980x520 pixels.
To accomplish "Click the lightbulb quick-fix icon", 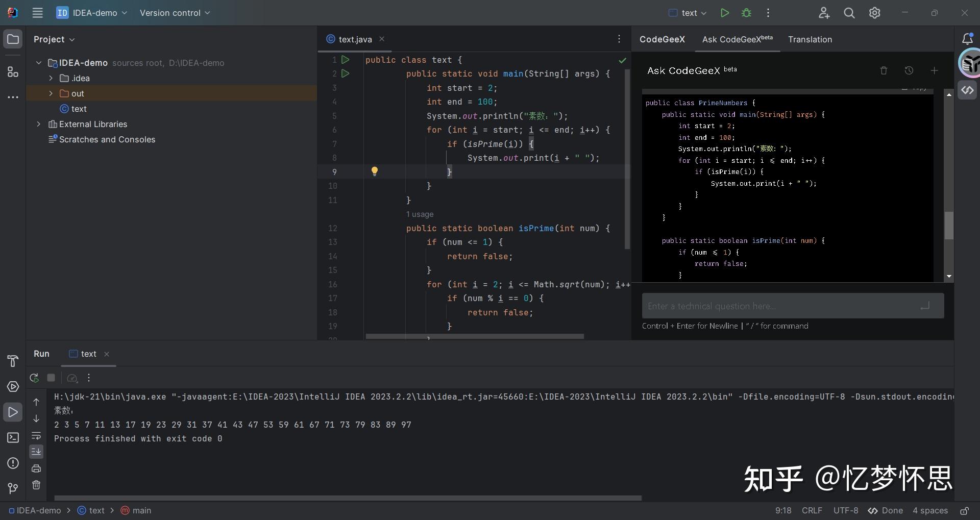I will click(x=374, y=171).
